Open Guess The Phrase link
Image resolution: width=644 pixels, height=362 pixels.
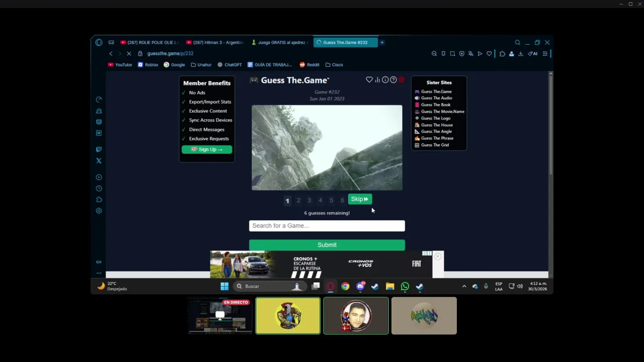(x=434, y=138)
